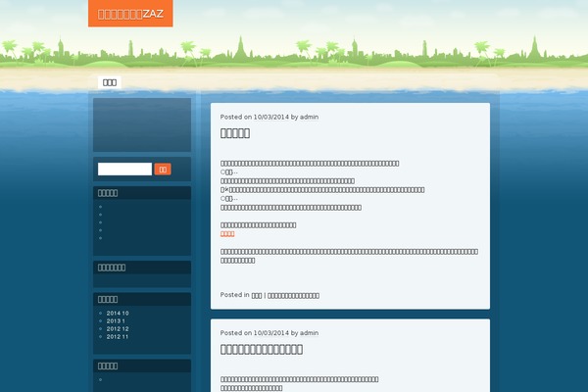Open the first post's comments link in footer
Screen dimensions: 588x392
point(293,296)
